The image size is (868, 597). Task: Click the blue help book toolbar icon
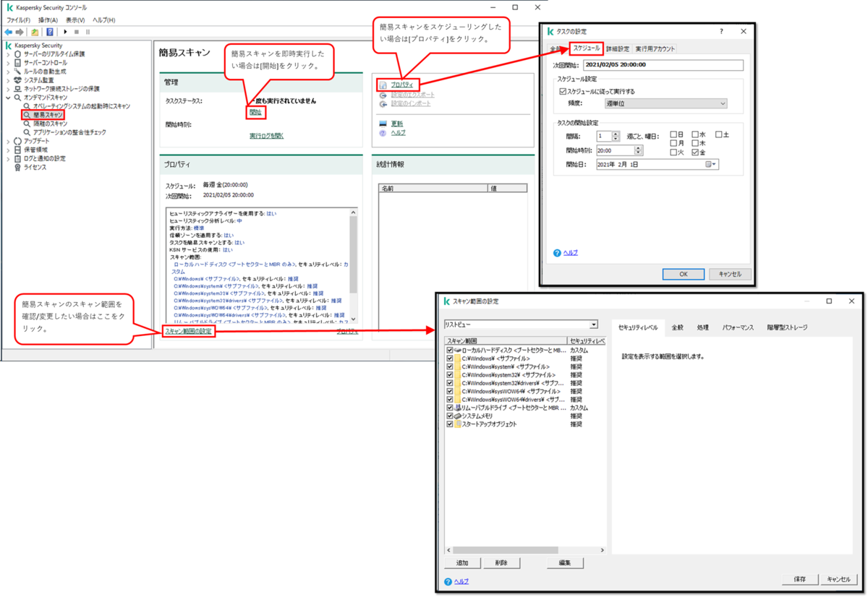49,32
